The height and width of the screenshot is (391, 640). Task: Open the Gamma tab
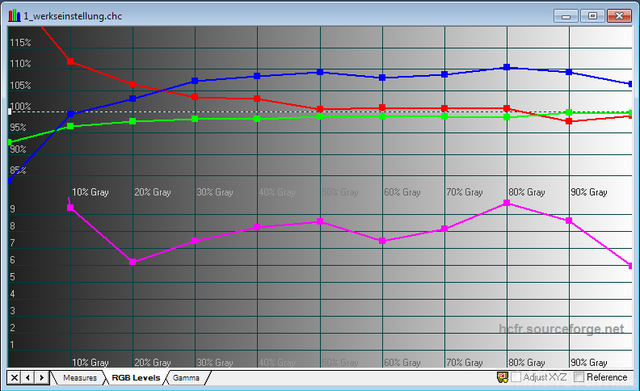click(x=186, y=378)
